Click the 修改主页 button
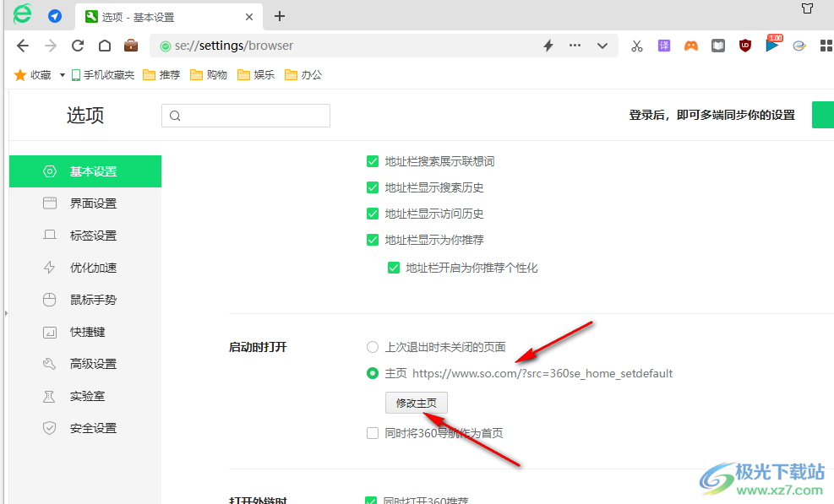The width and height of the screenshot is (834, 504). (417, 403)
